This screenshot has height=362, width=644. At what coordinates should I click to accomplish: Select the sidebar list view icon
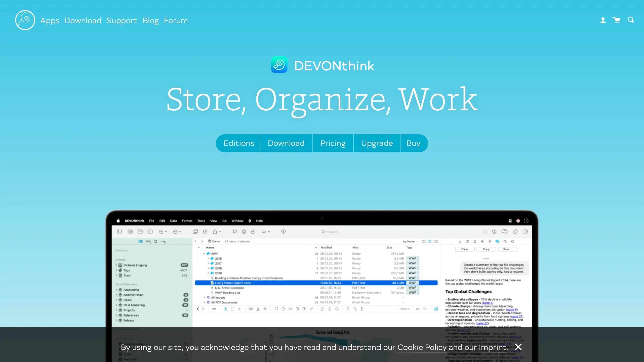(x=140, y=241)
